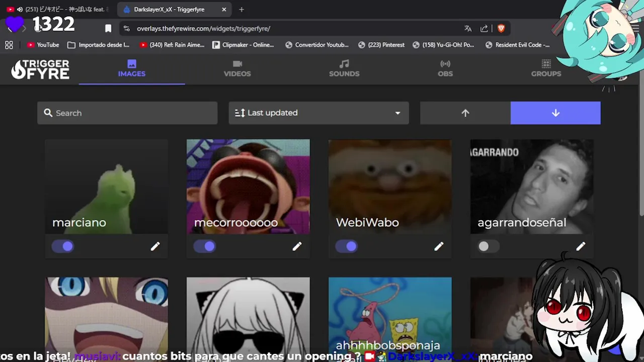The width and height of the screenshot is (644, 362).
Task: Open the YouTube bookmark
Action: tap(43, 45)
